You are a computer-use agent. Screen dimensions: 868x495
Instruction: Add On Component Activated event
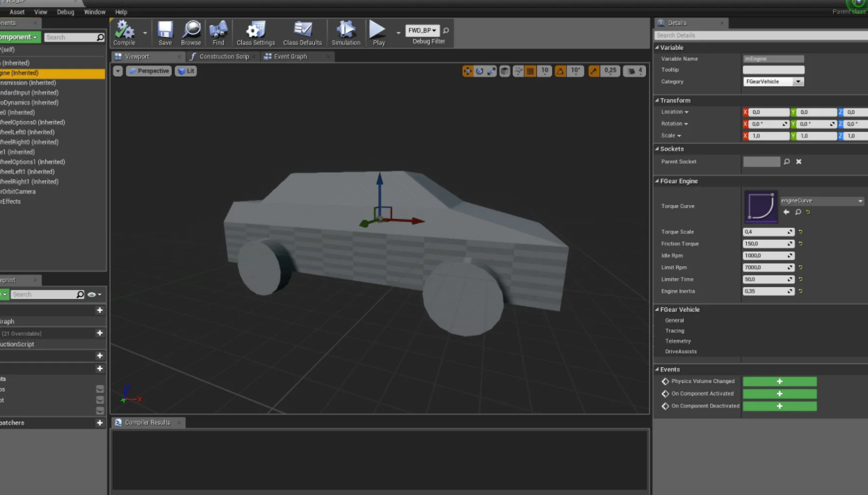780,393
